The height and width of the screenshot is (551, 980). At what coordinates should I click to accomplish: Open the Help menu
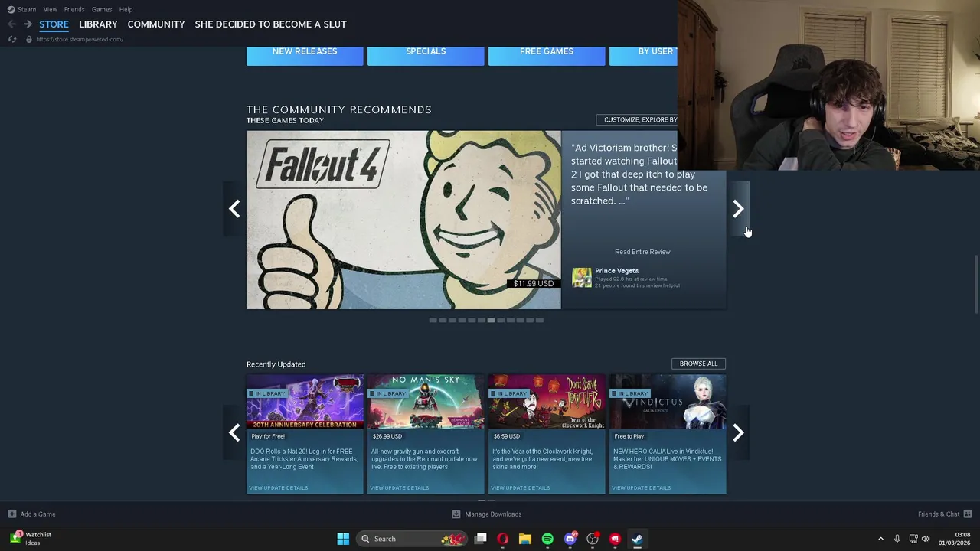(x=126, y=9)
